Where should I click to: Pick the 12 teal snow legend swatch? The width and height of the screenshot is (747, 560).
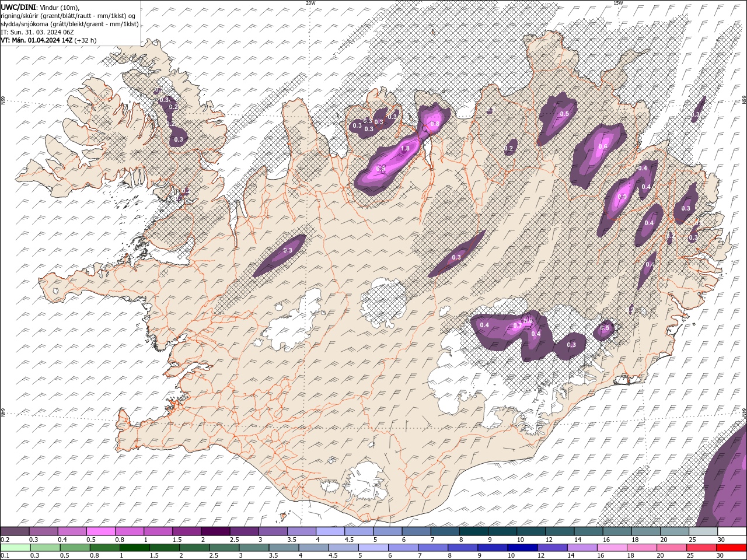click(x=559, y=531)
